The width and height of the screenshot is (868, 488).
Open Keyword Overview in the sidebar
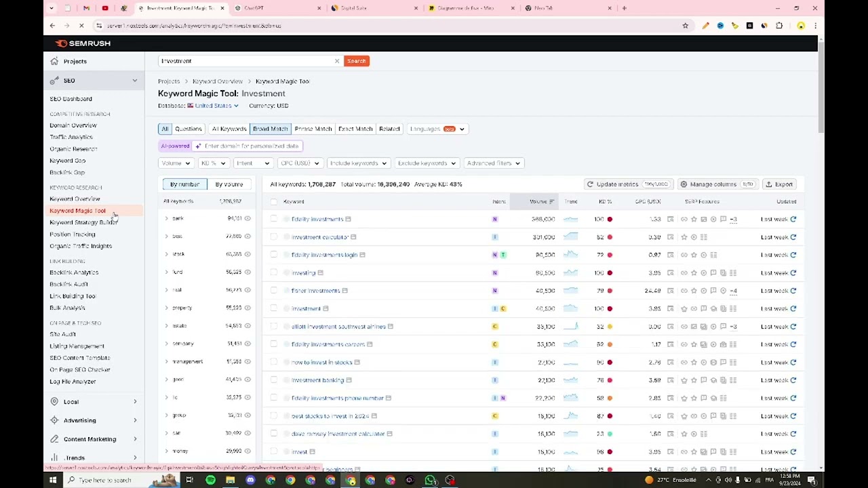[x=75, y=199]
